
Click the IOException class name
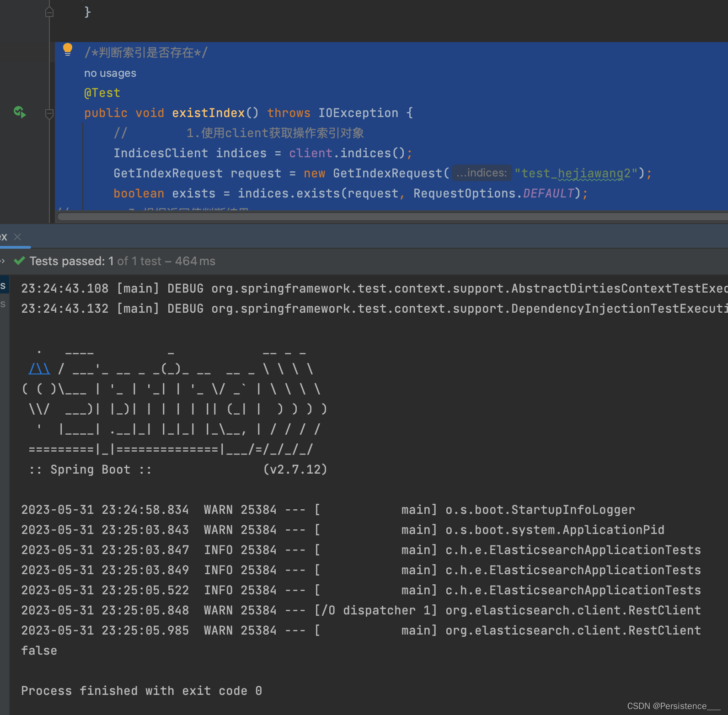click(358, 113)
